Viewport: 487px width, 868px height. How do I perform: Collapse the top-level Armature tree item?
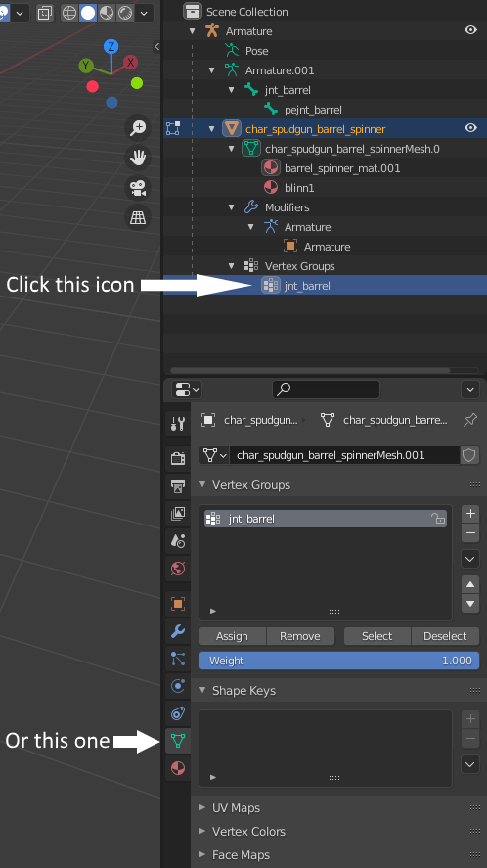pos(192,31)
